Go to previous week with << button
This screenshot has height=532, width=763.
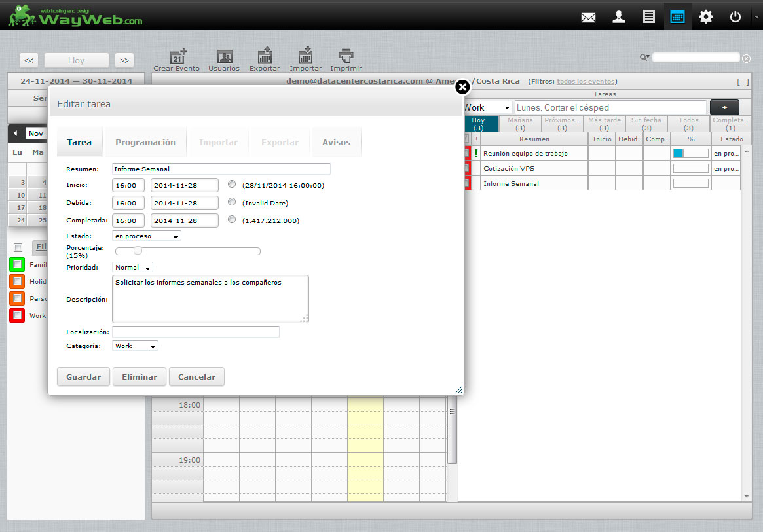point(29,60)
